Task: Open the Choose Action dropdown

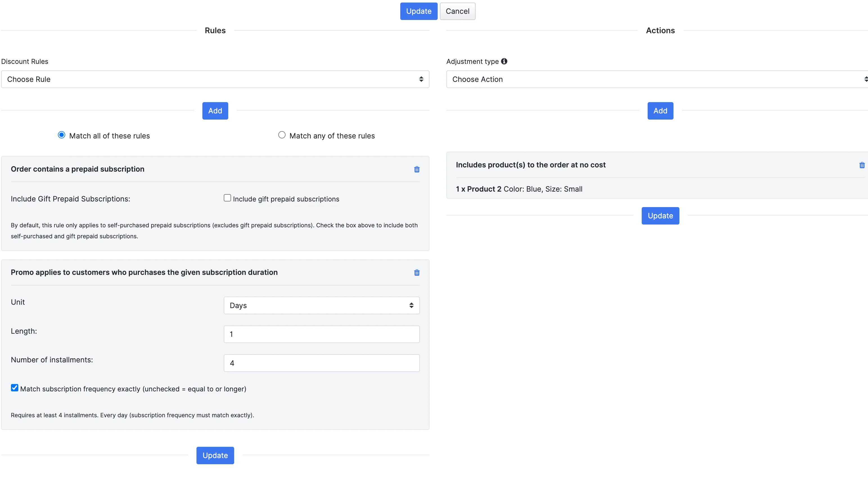Action: coord(657,79)
